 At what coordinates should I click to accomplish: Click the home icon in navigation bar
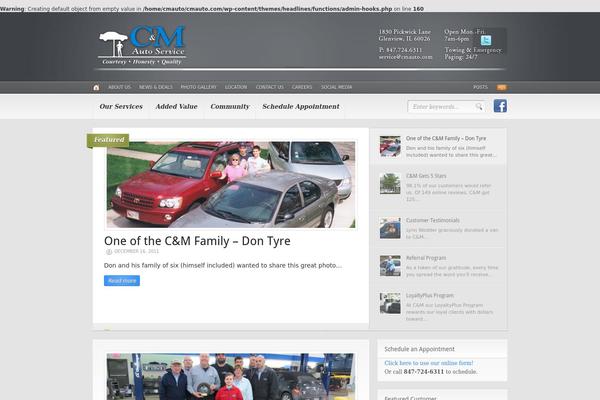(x=96, y=87)
